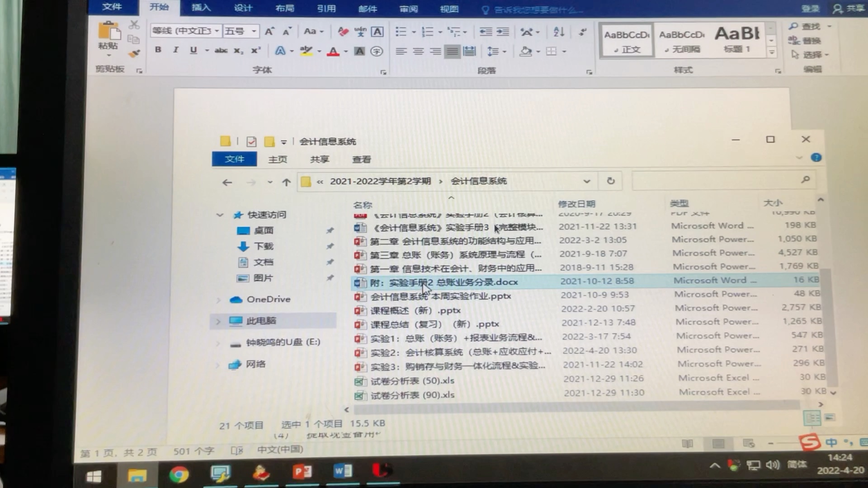Expand the styles gallery more arrow

click(x=772, y=52)
